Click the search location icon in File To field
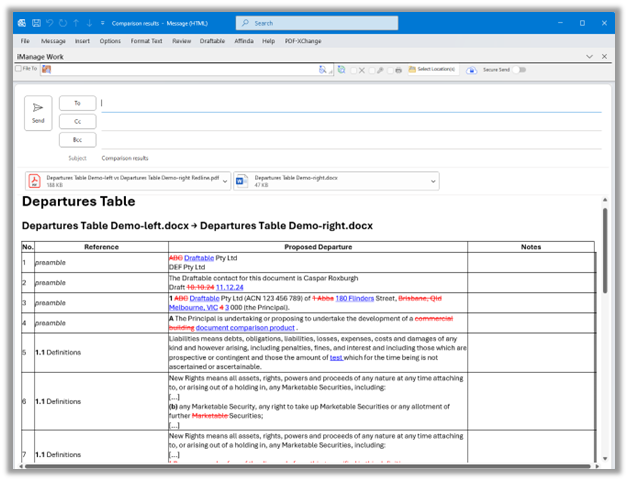628x481 pixels. [322, 70]
